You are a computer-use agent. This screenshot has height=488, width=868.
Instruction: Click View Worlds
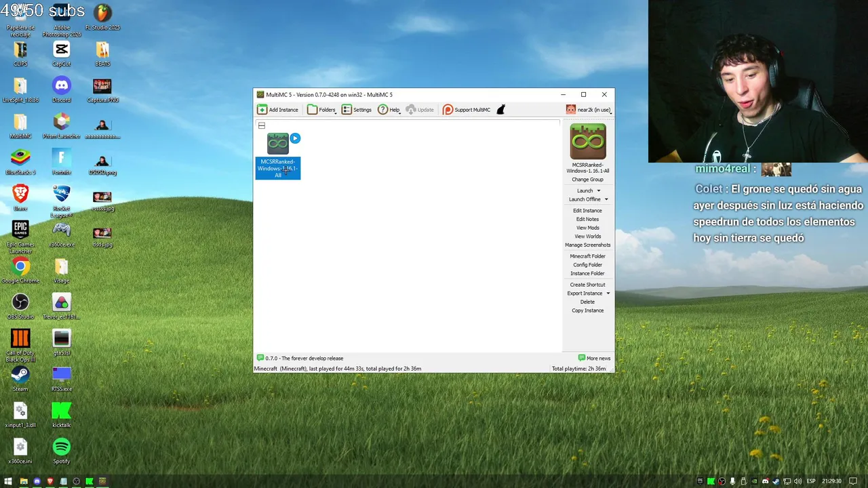point(587,237)
